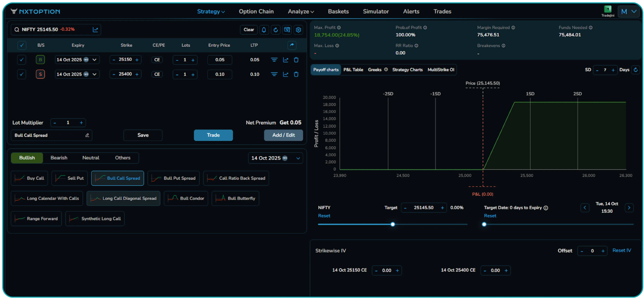Screen dimensions: 644x299
Task: Toggle the select-all checkbox in the table header
Action: click(x=22, y=45)
